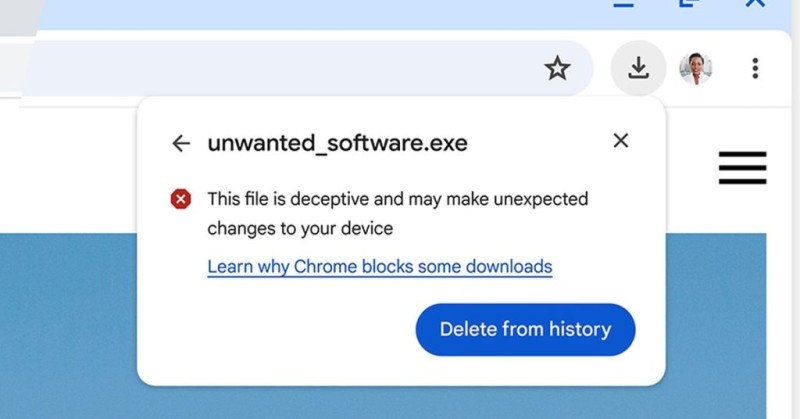Open the page's hamburger menu
Image resolution: width=800 pixels, height=419 pixels.
[x=742, y=168]
